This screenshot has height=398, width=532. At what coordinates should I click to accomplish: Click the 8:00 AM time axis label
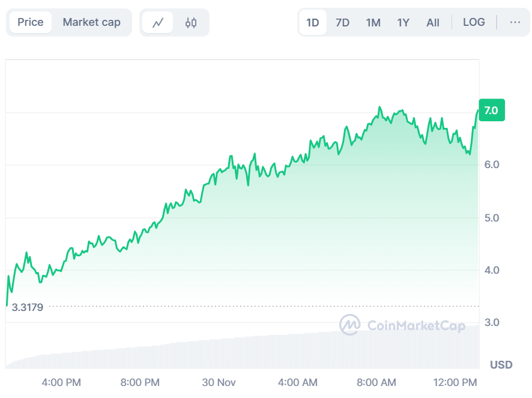point(376,382)
